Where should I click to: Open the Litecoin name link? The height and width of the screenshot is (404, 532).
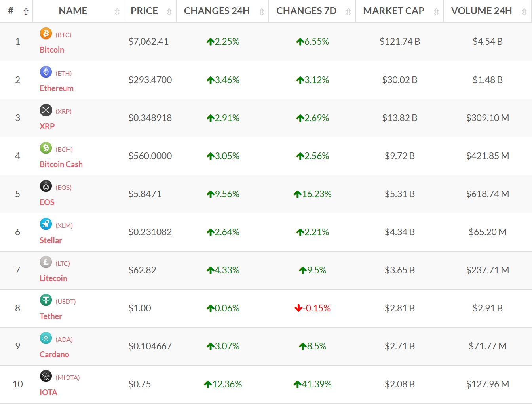(x=53, y=278)
